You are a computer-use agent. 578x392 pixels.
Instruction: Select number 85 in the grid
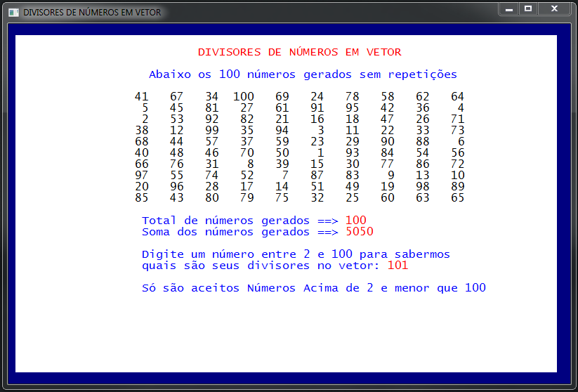[142, 198]
